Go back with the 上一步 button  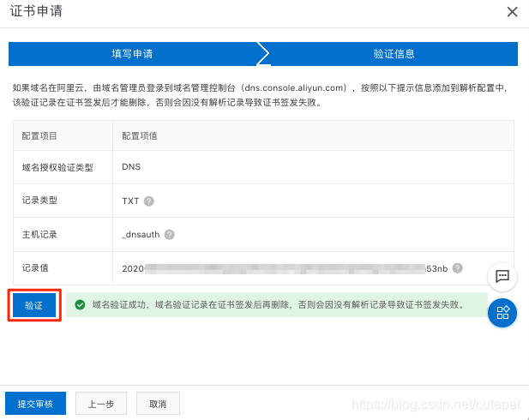101,404
